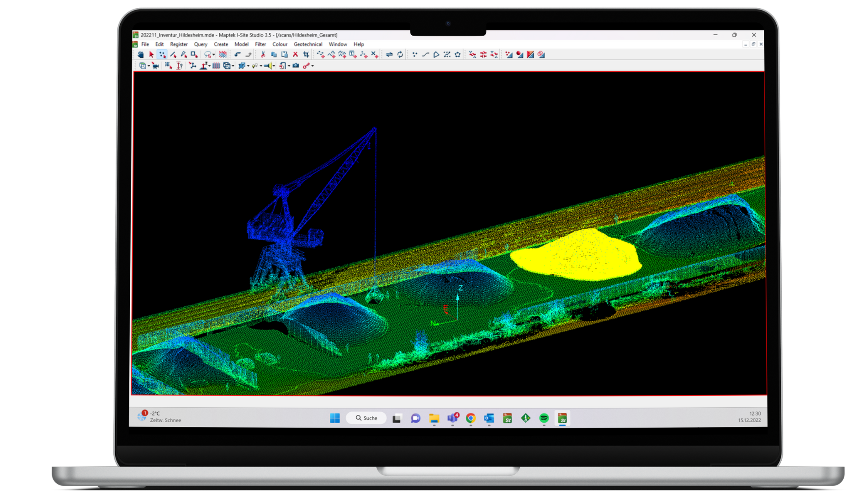Launch Spotify from the taskbar
The height and width of the screenshot is (493, 868).
pyautogui.click(x=544, y=418)
